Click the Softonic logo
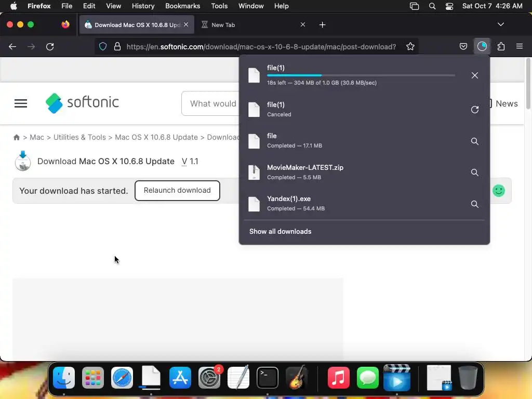This screenshot has height=399, width=532. (82, 103)
